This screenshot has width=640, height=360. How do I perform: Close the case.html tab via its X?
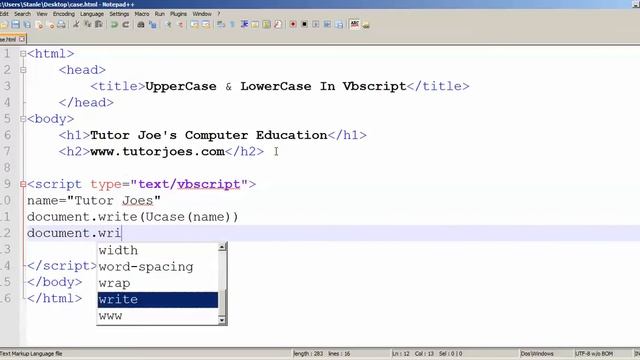(x=22, y=39)
